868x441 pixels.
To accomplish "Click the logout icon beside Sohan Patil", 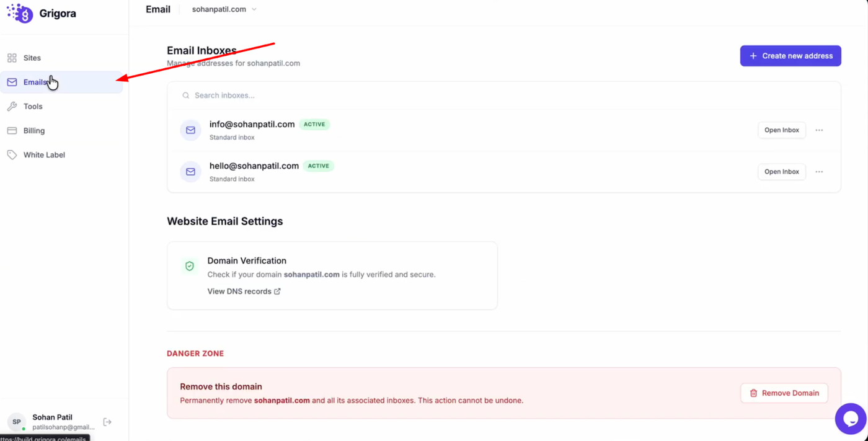I will click(107, 422).
